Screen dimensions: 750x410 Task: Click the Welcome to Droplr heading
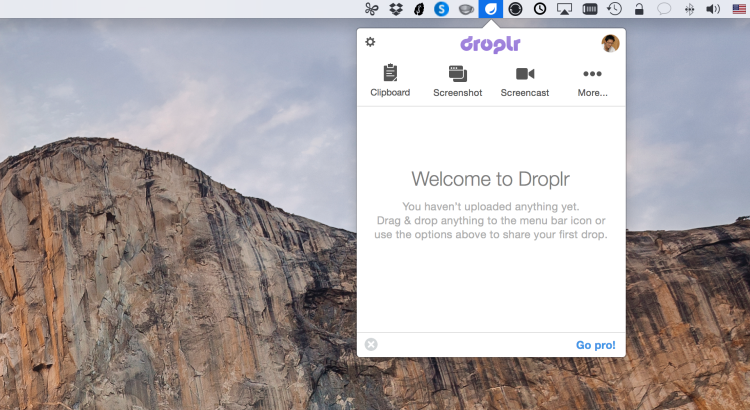(x=491, y=179)
